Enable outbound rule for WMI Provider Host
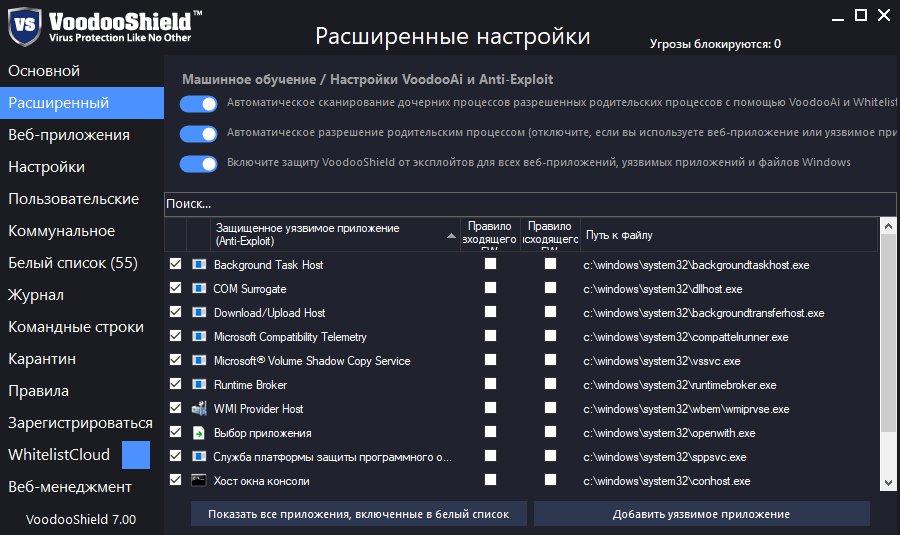 550,407
